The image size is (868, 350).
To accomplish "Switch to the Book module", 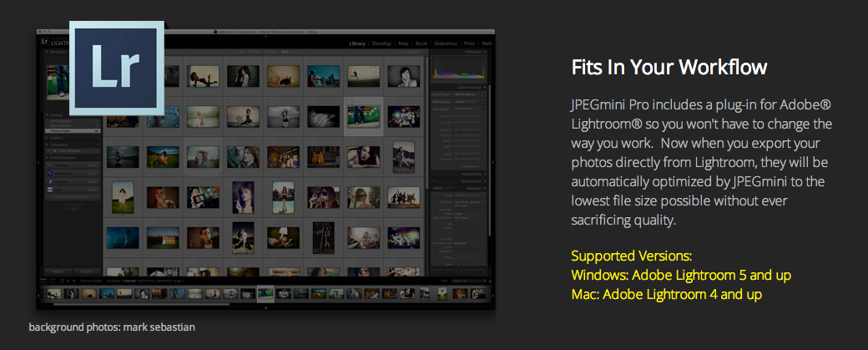I will tap(421, 43).
